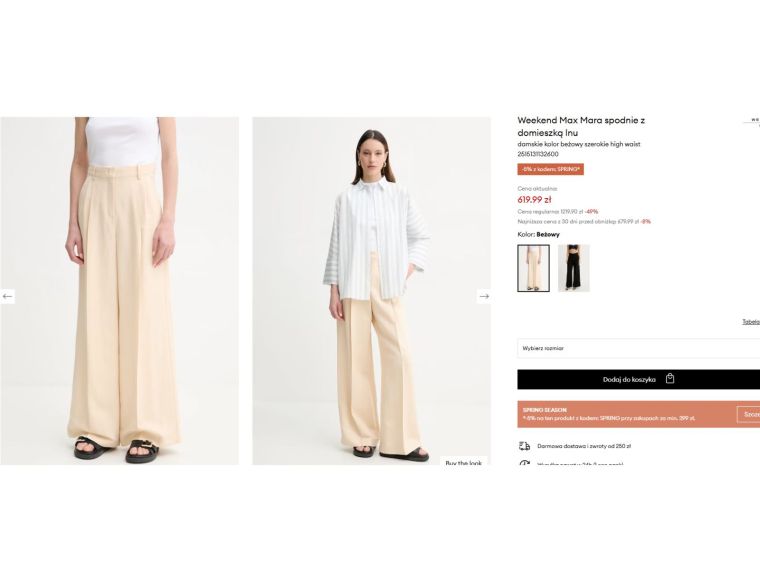Add product with Dodaj do koszyka button
The width and height of the screenshot is (760, 570).
pyautogui.click(x=638, y=379)
